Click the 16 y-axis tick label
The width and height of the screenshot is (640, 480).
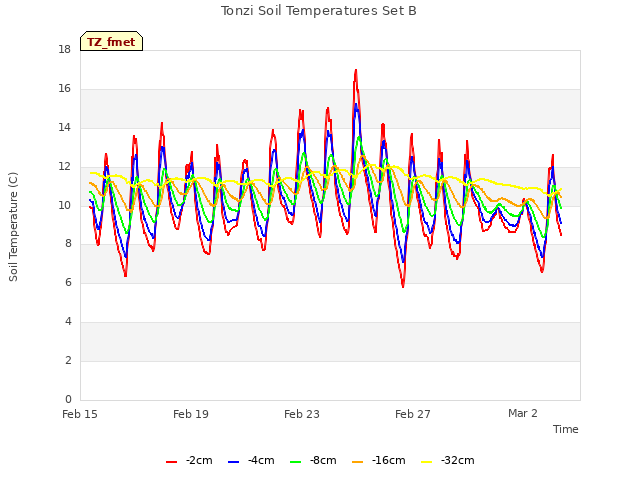(x=64, y=89)
